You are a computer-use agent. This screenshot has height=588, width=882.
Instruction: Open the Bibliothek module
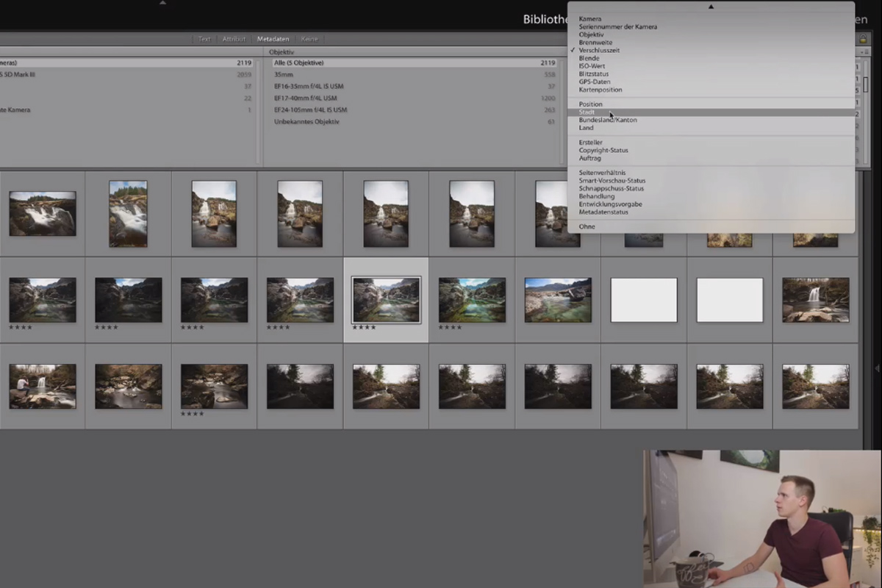[545, 20]
